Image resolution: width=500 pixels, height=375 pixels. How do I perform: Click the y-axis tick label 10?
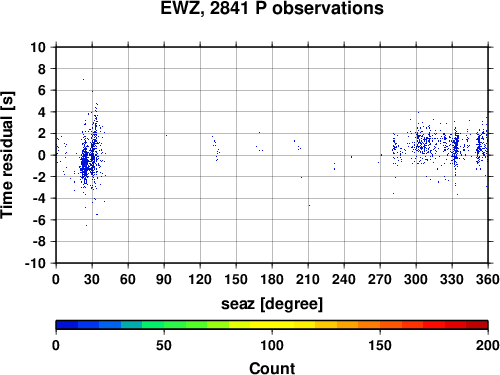point(38,47)
